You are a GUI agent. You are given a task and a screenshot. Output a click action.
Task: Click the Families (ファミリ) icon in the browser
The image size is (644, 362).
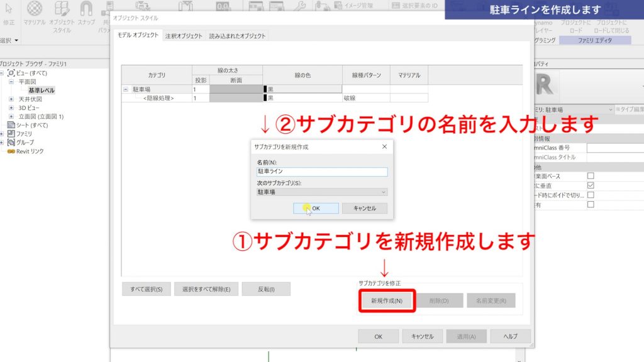(11, 134)
